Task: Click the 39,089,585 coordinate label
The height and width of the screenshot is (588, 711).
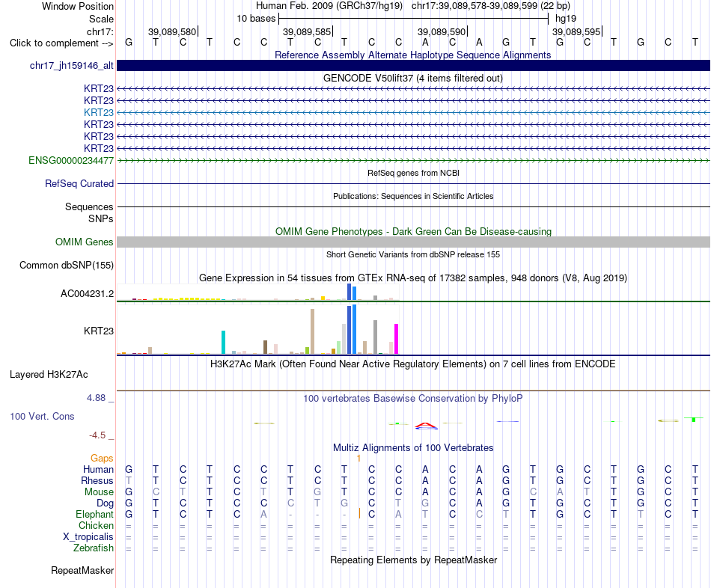Action: (307, 31)
